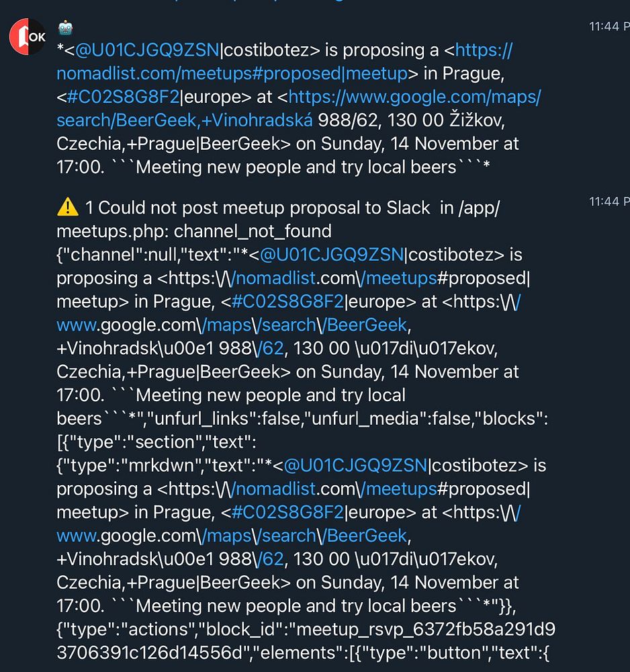Open the OK sender avatar
The image size is (630, 672).
[28, 37]
